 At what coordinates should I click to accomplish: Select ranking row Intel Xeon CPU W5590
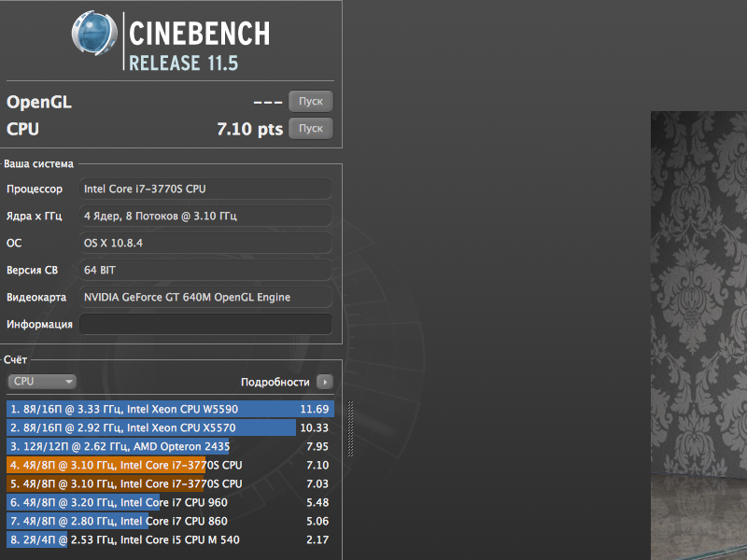coord(170,409)
